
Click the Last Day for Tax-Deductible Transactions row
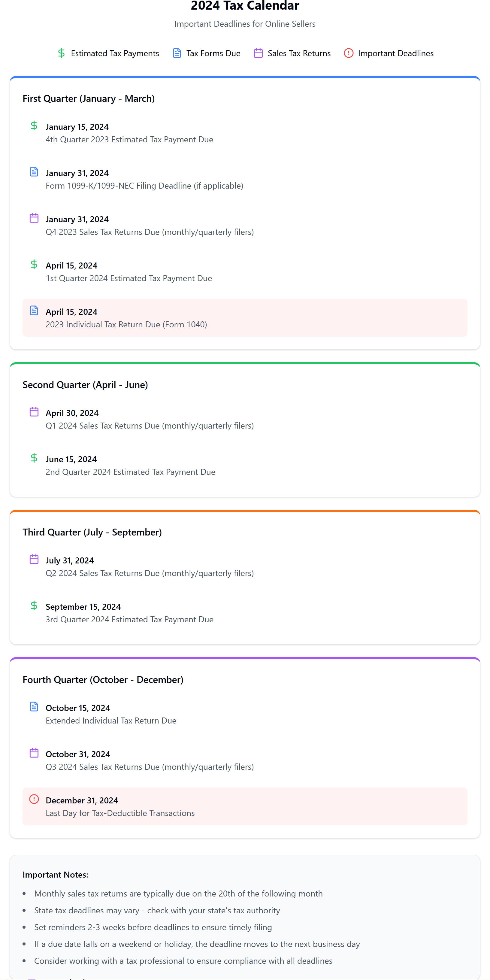pyautogui.click(x=245, y=806)
